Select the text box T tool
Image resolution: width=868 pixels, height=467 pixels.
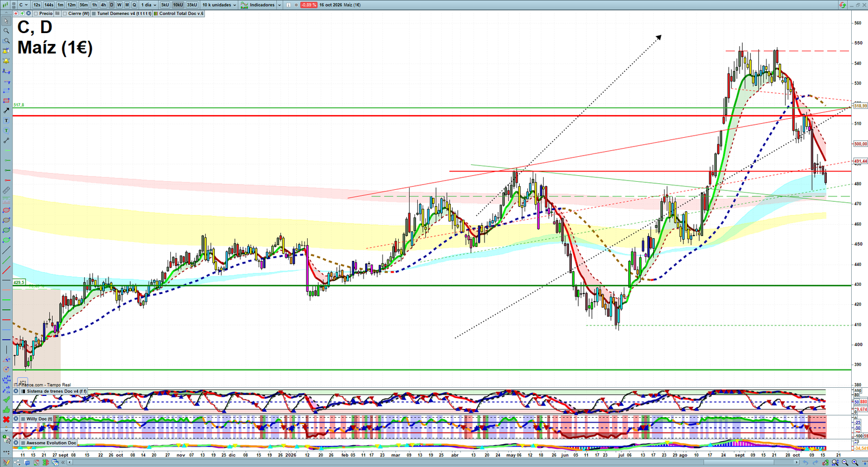(x=6, y=120)
